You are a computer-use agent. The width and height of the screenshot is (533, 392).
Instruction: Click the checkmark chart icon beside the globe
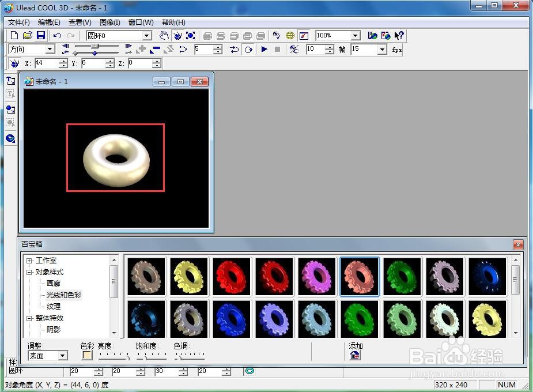[304, 35]
